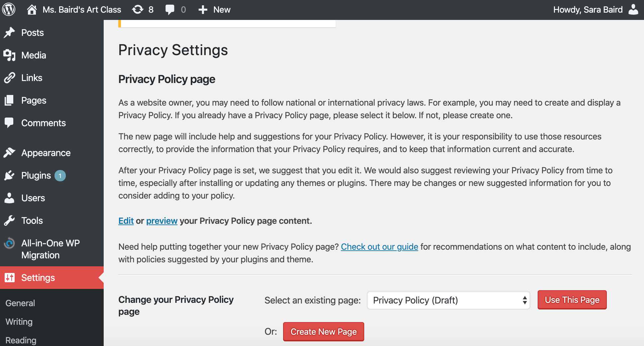Open the updates icon showing 8

tap(138, 10)
